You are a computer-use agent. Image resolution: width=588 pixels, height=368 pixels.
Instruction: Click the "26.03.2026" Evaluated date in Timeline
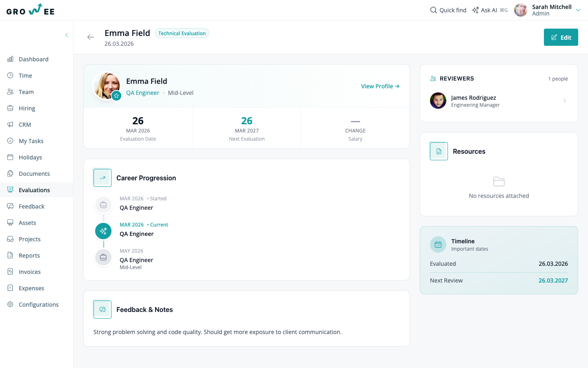(553, 264)
